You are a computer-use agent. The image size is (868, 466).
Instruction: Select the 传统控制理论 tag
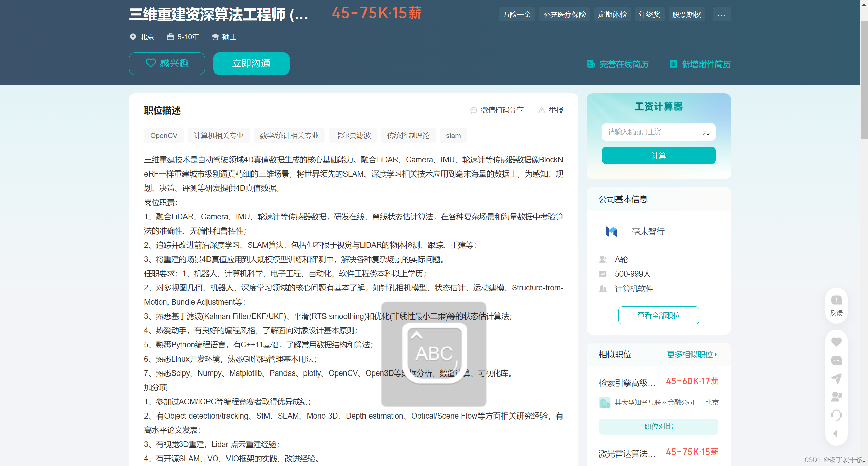click(x=408, y=136)
